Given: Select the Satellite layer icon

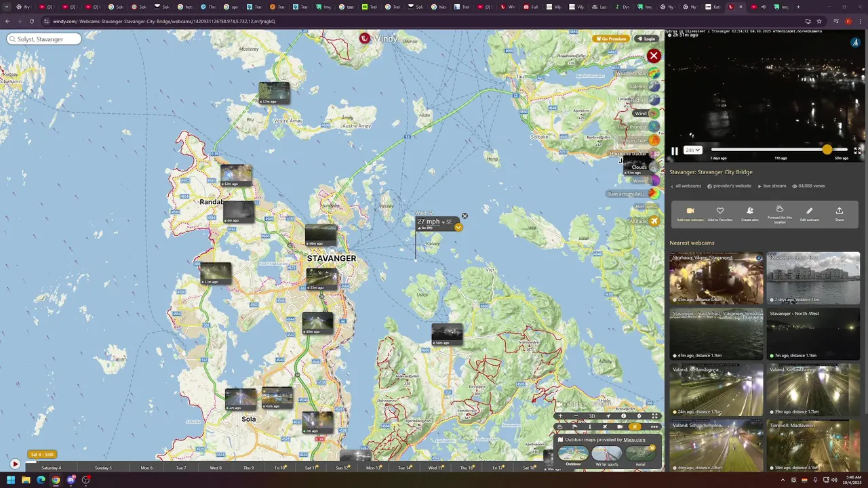Looking at the screenshot, I should (654, 86).
